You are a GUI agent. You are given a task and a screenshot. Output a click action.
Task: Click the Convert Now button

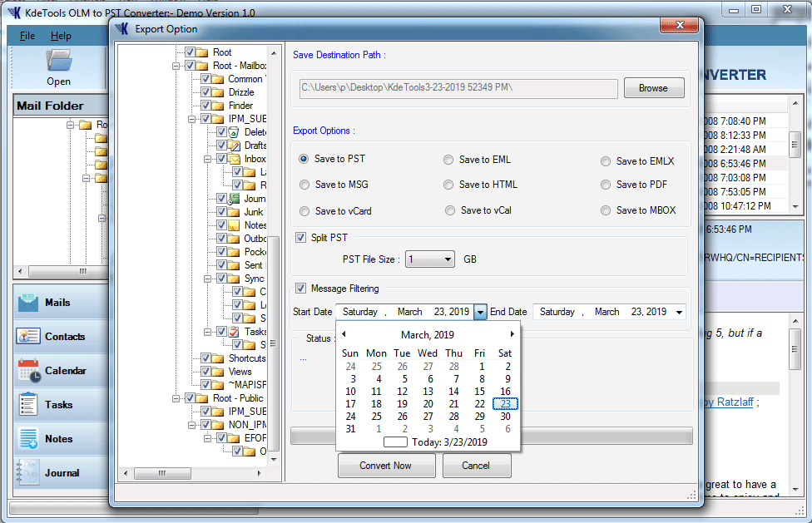(386, 466)
